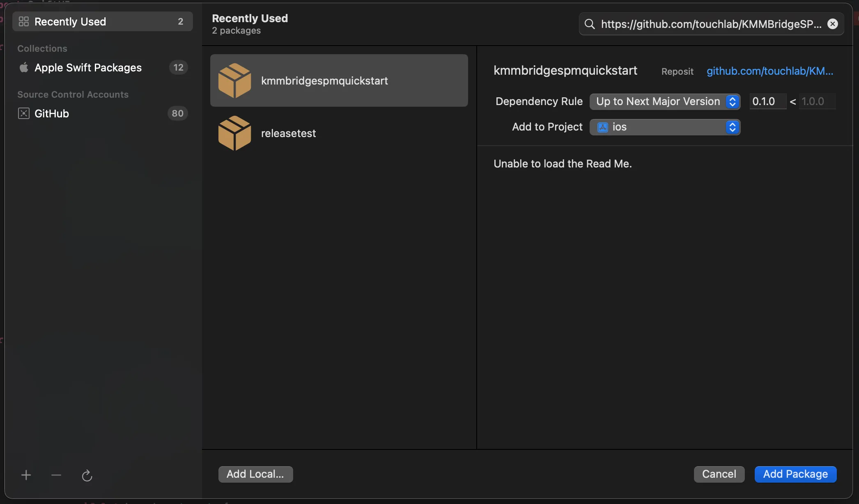This screenshot has height=504, width=859.
Task: Click the search magnifier icon
Action: click(x=590, y=24)
